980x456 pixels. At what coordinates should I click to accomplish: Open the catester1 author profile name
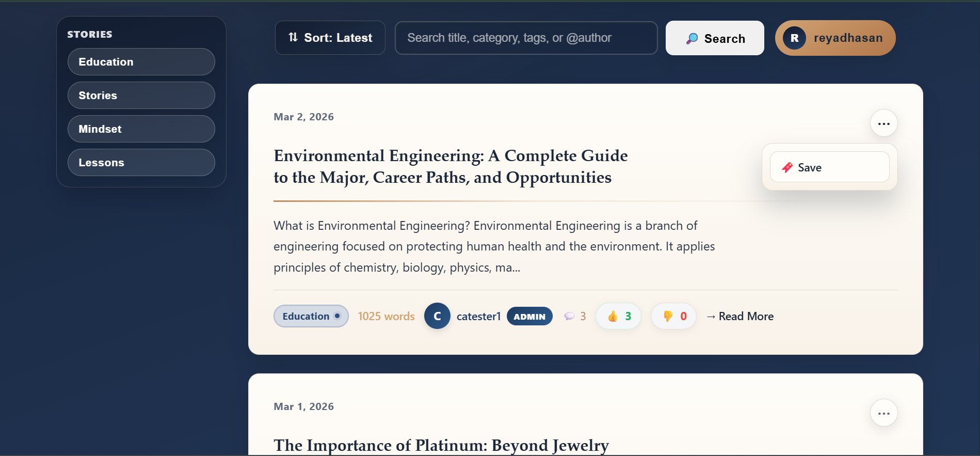478,316
